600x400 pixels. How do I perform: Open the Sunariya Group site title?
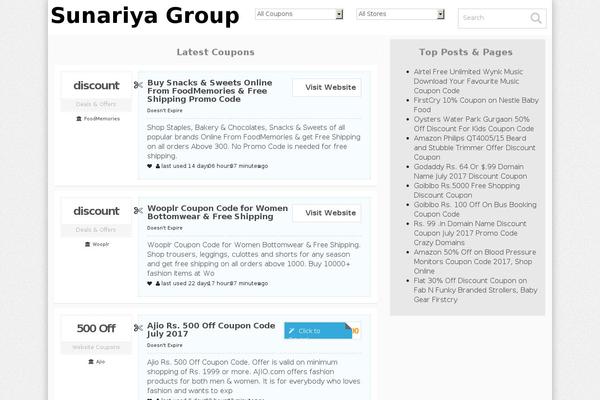(x=145, y=16)
